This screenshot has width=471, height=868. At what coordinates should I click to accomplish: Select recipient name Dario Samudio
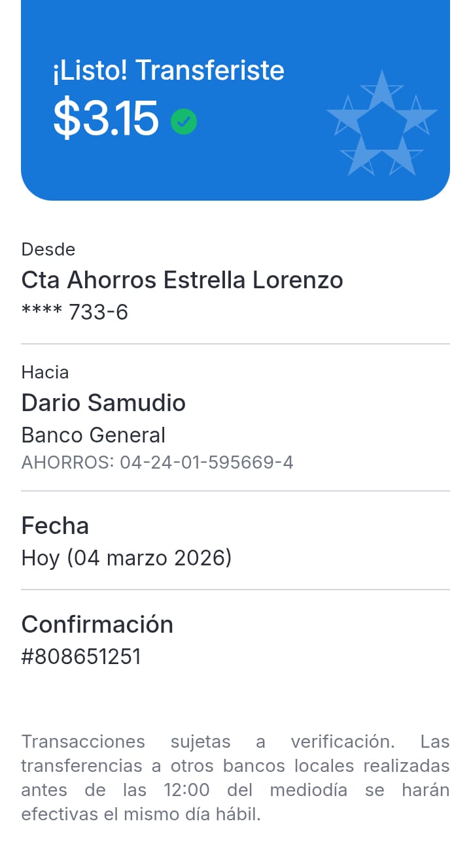tap(103, 402)
